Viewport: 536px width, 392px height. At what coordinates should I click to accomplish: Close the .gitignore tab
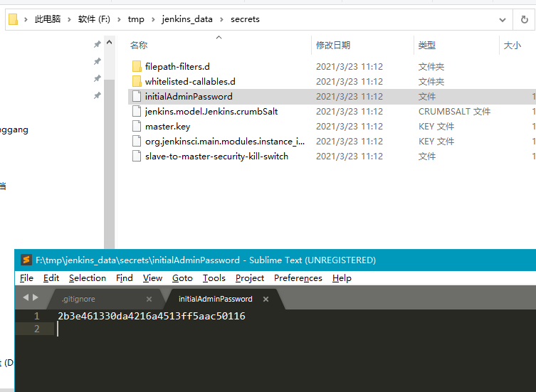point(149,299)
